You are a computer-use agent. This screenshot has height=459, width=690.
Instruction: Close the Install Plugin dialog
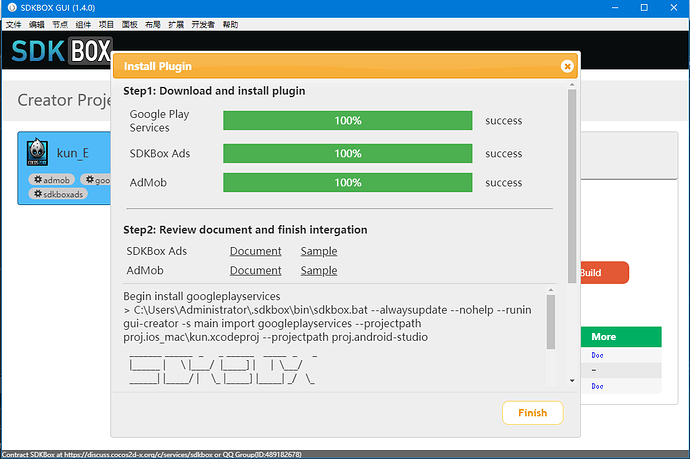(x=567, y=66)
